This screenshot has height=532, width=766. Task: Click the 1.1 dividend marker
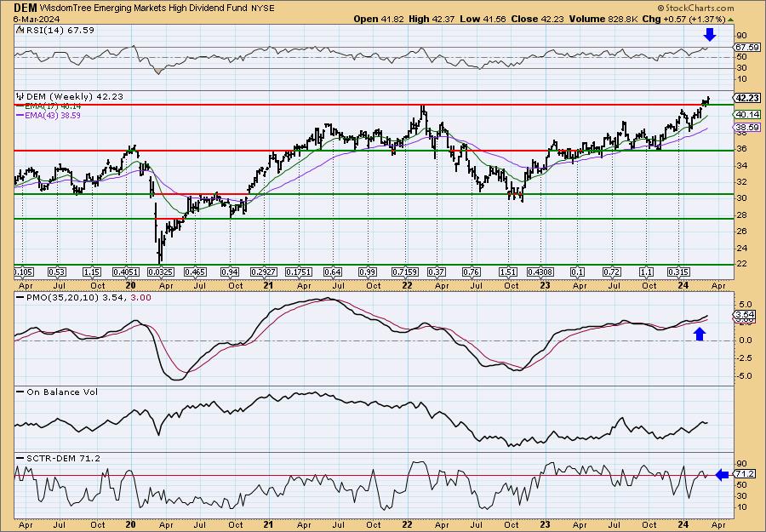point(646,272)
